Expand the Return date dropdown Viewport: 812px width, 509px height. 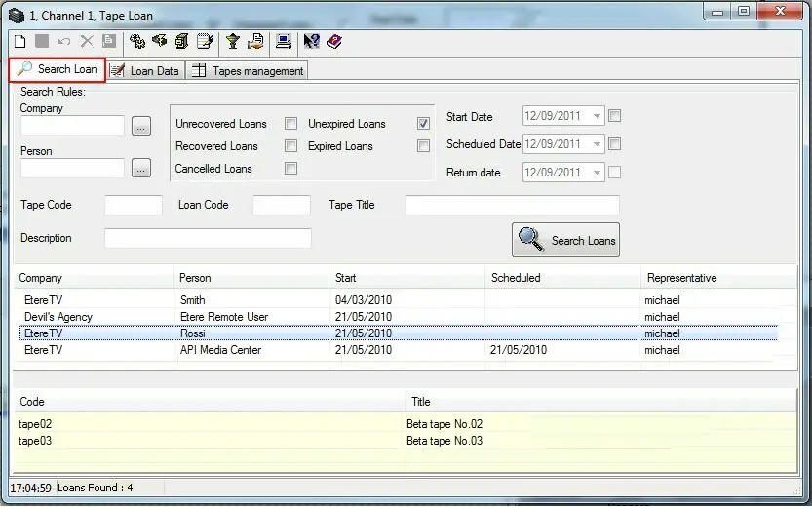pos(596,173)
